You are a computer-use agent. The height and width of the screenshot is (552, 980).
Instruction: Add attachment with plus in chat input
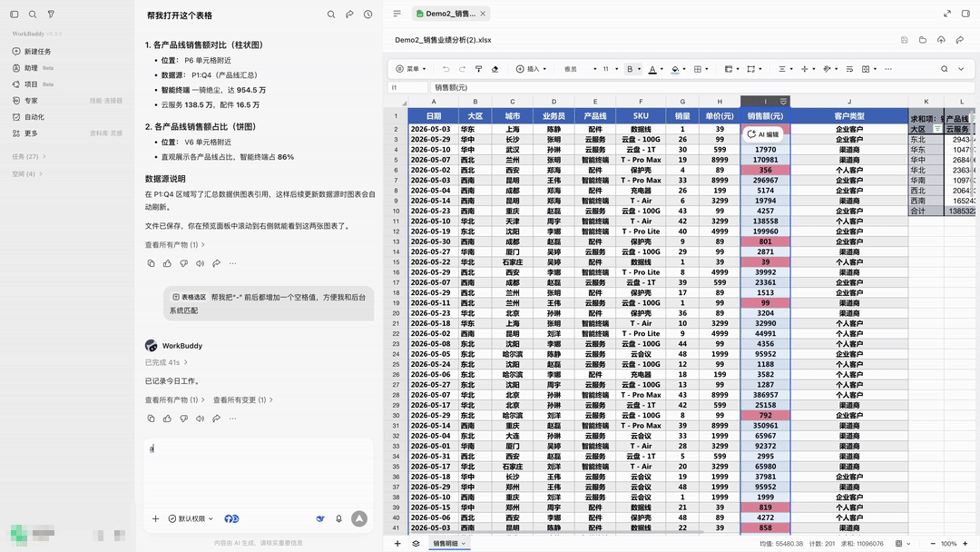tap(156, 519)
